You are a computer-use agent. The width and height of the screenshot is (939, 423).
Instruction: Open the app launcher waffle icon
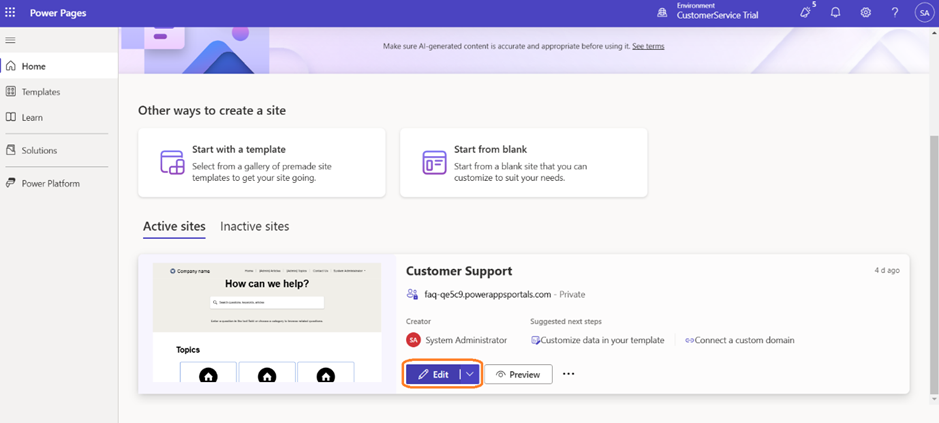[11, 13]
